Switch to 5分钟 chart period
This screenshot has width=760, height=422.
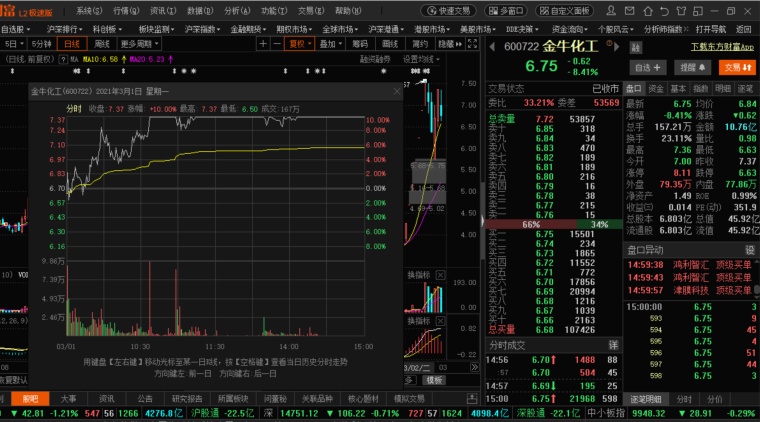[41, 44]
